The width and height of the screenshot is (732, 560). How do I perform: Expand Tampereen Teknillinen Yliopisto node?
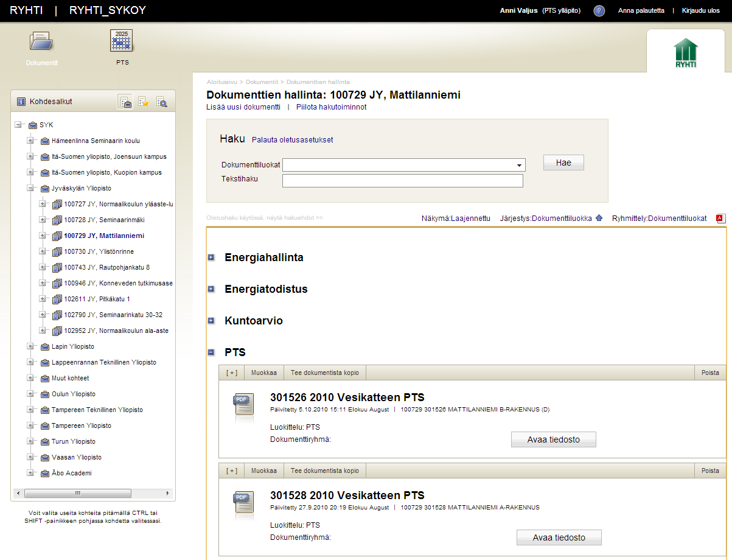point(30,410)
